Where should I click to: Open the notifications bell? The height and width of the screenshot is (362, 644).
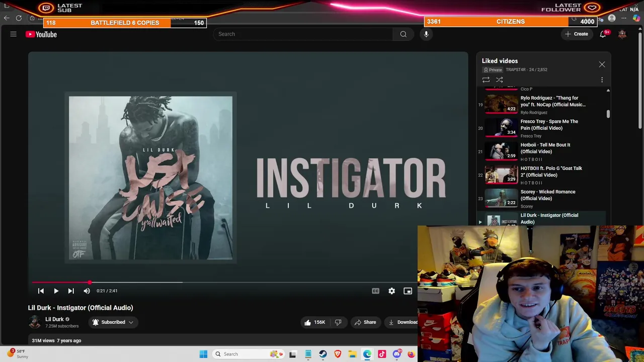point(603,34)
